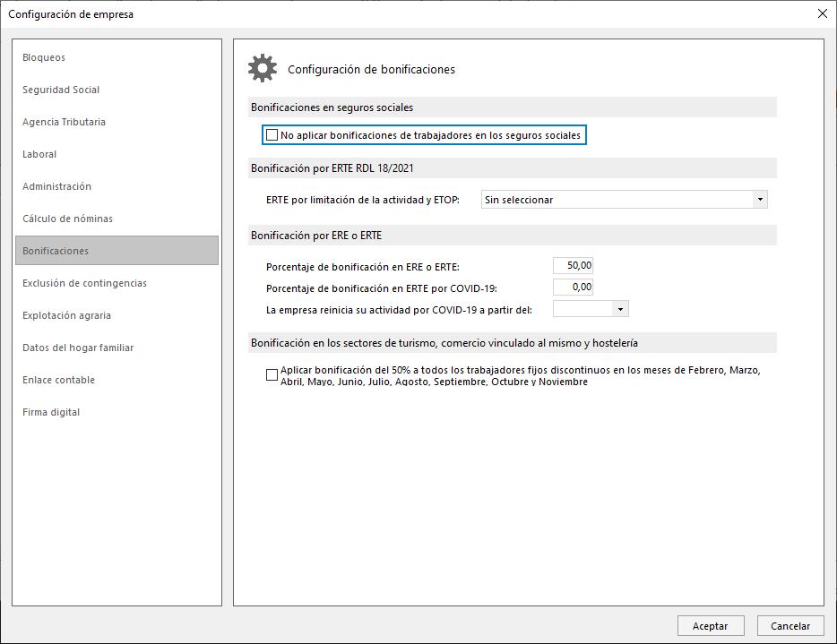Open the ERTE por limitación de actividad dropdown

[x=760, y=200]
